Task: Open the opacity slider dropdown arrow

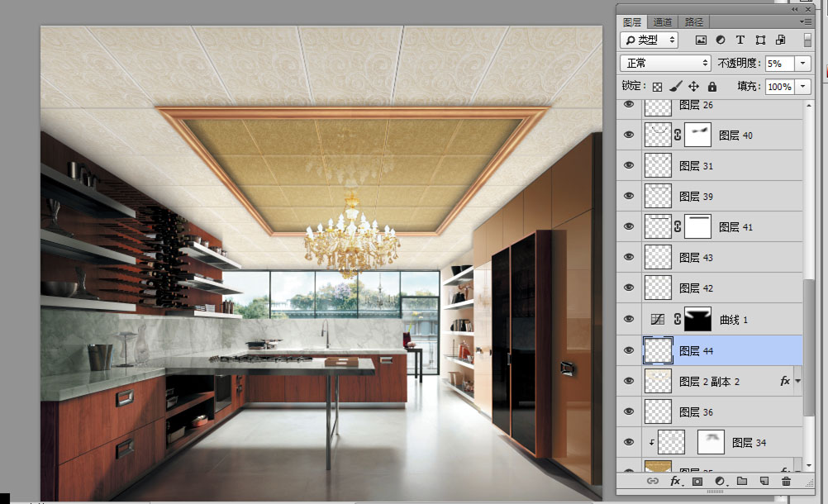Action: 802,64
